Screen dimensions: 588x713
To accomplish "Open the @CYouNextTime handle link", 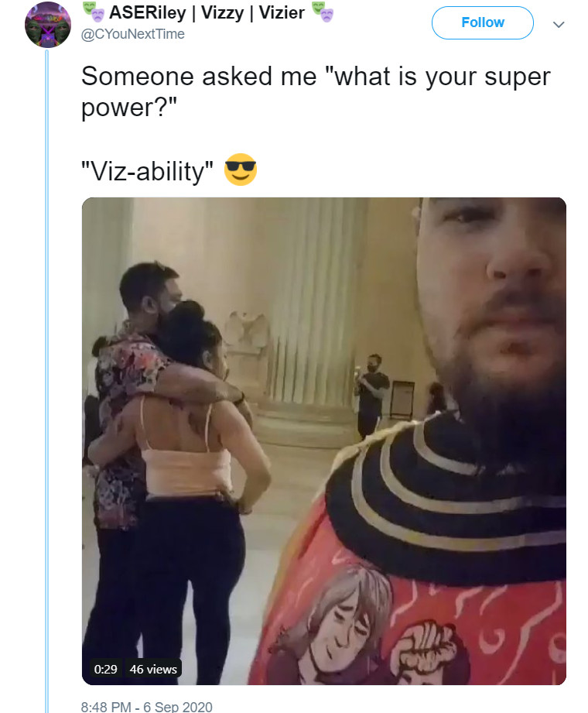I will (132, 34).
